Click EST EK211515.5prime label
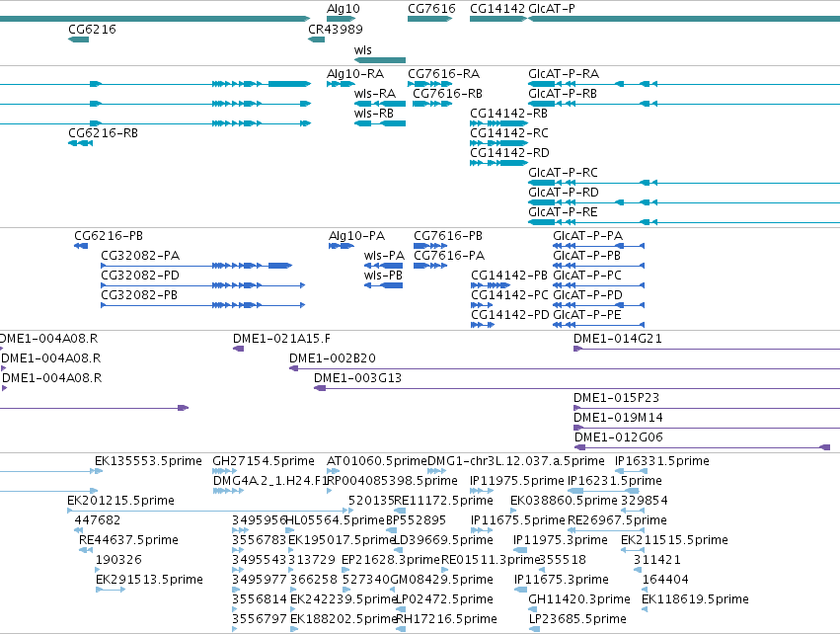The height and width of the screenshot is (634, 840). [x=674, y=541]
